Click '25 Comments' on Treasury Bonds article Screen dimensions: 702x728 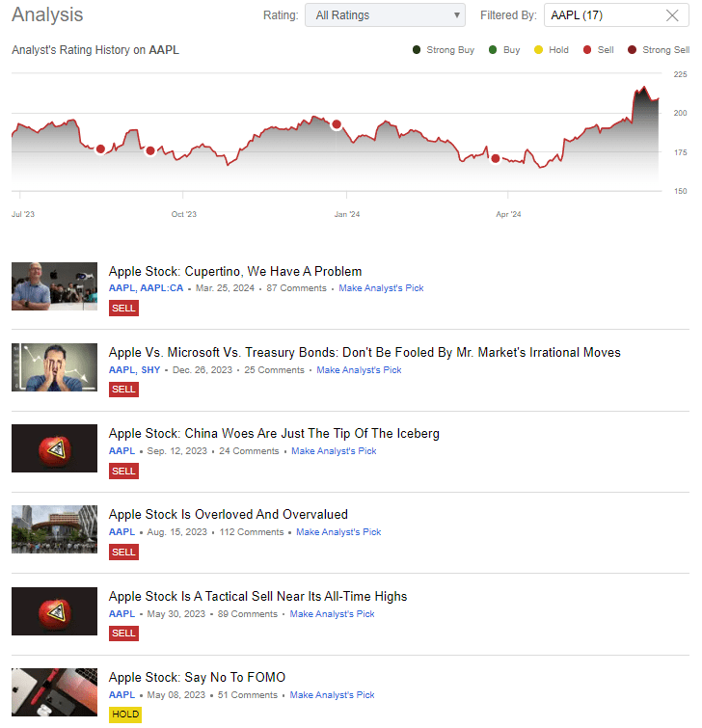(x=274, y=370)
